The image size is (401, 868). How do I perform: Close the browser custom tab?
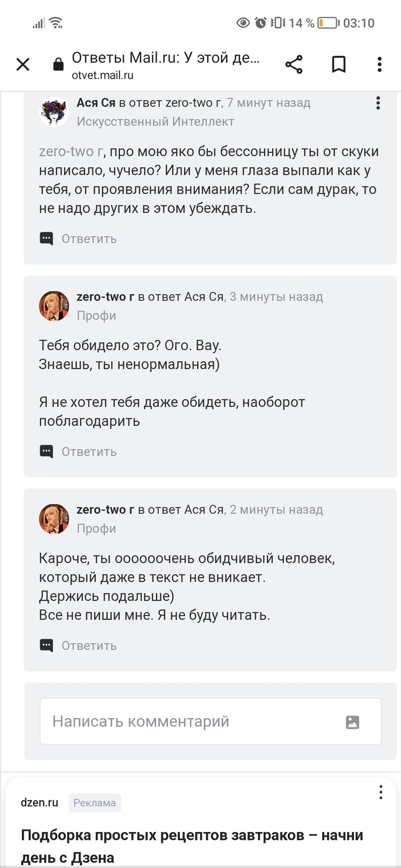(23, 65)
